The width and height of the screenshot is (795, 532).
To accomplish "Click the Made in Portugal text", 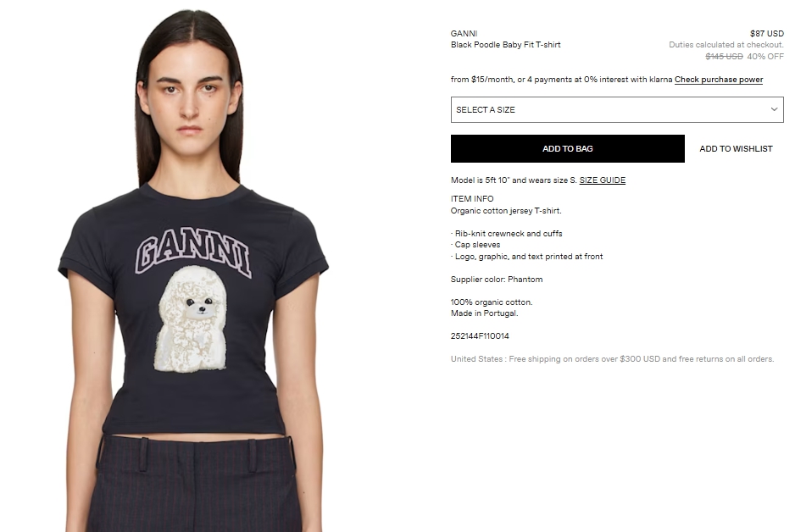I will point(484,313).
